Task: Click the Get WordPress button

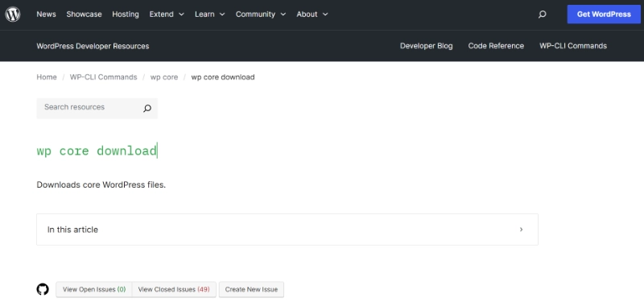Action: pos(604,14)
